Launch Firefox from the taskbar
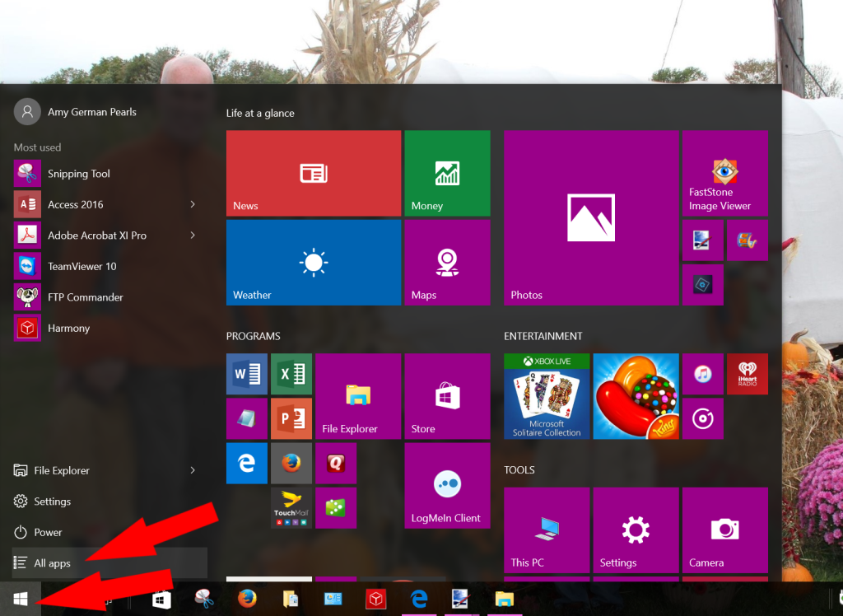The height and width of the screenshot is (616, 843). 248,599
